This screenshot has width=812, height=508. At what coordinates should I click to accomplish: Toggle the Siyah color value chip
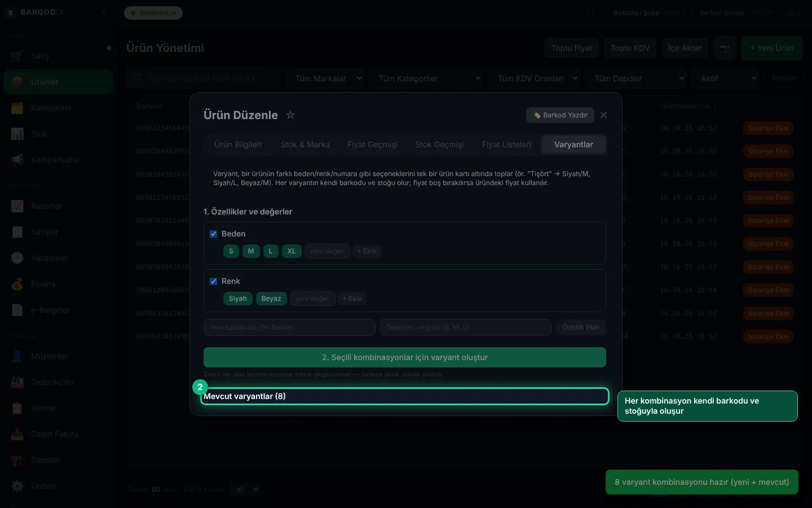pyautogui.click(x=238, y=299)
